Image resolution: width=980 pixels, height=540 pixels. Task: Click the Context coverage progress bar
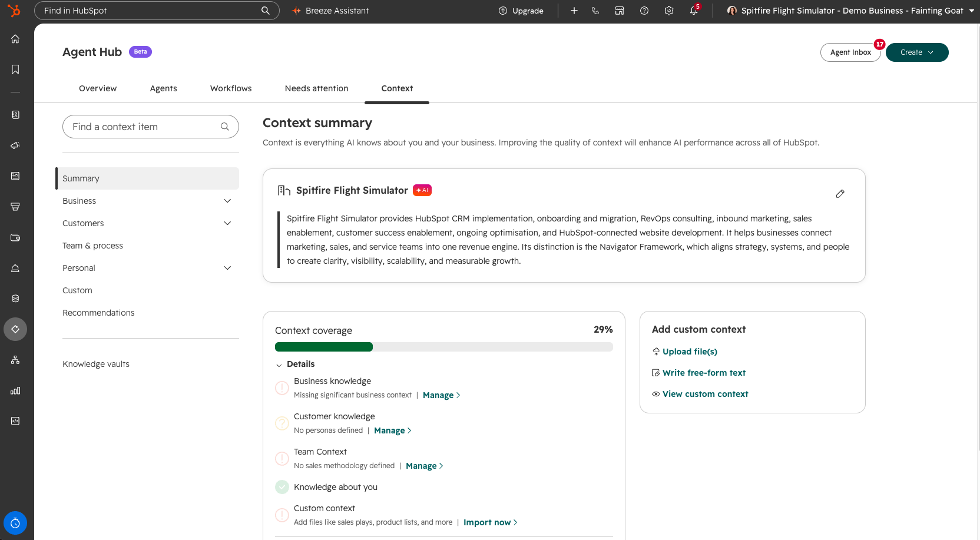pos(444,347)
